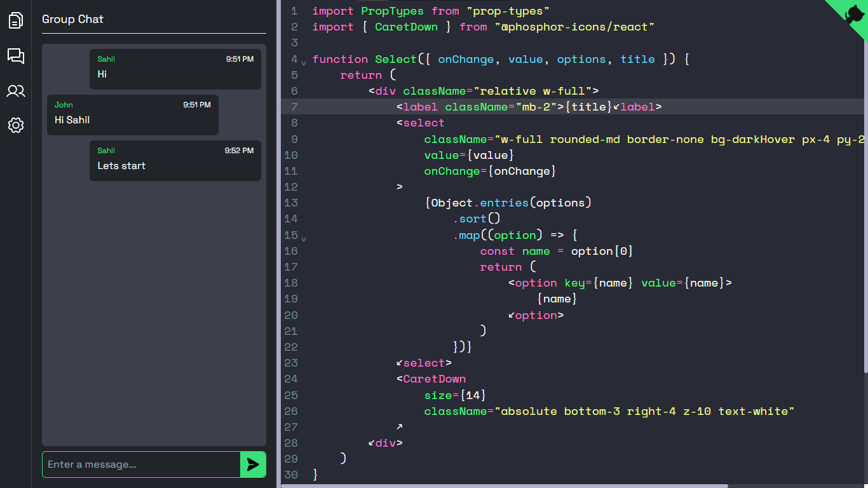Click 'Object.entries(options)' on line 13
Image resolution: width=868 pixels, height=488 pixels.
512,203
